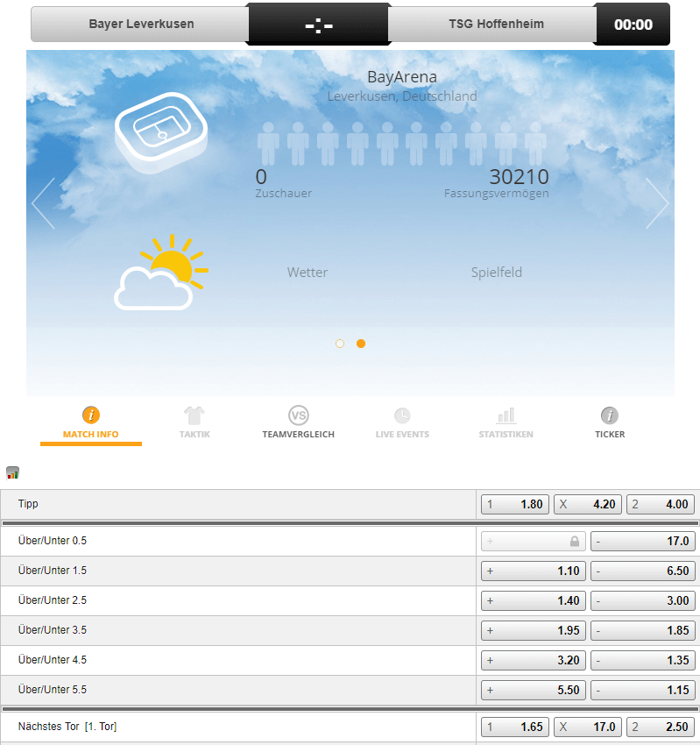
Task: Pick Über 4.5 at 3.20
Action: [534, 661]
